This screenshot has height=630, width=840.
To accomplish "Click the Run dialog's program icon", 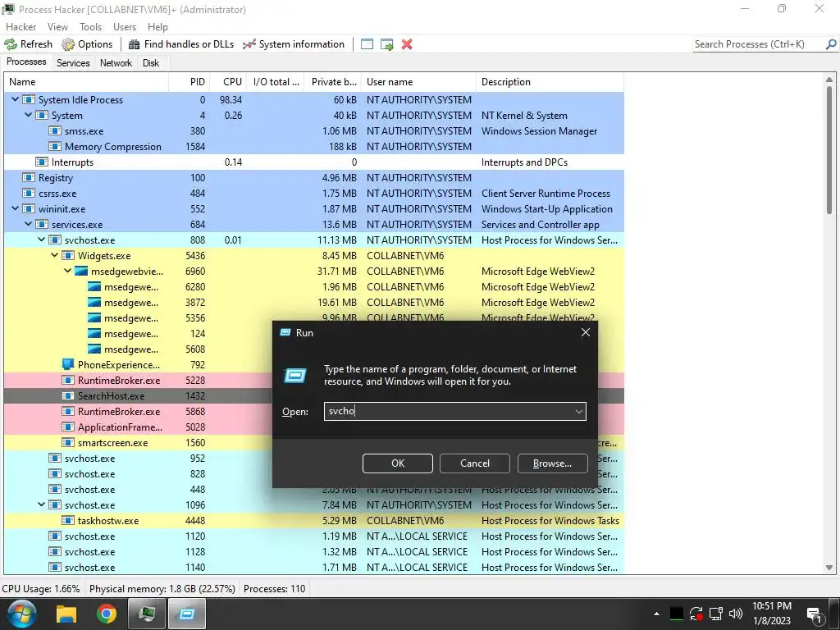I will (295, 376).
